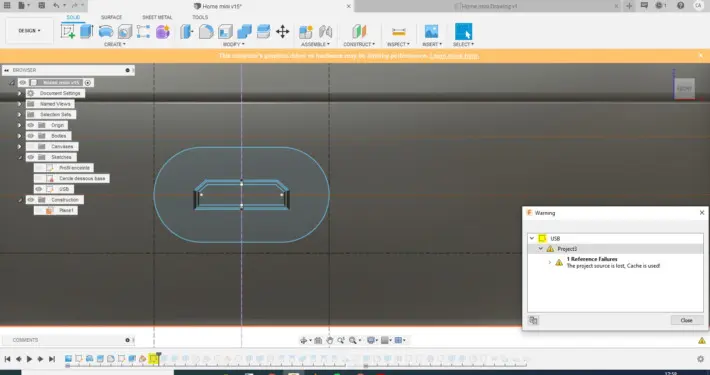The width and height of the screenshot is (710, 375).
Task: Select the Extrude tool in the toolbar
Action: click(86, 32)
